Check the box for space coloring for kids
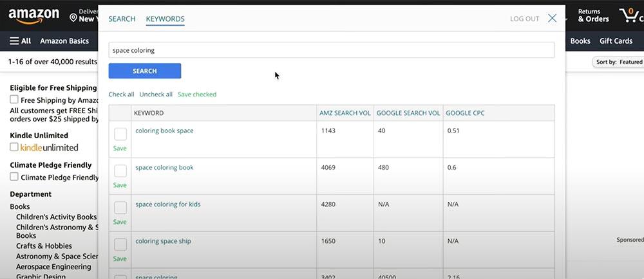The image size is (644, 279). (120, 208)
